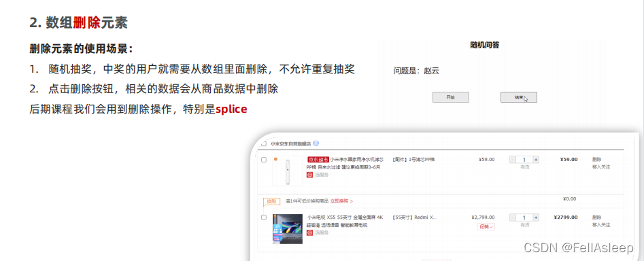Click the 选服务 text under the 小米电视 item
This screenshot has width=644, height=261.
pos(322,232)
